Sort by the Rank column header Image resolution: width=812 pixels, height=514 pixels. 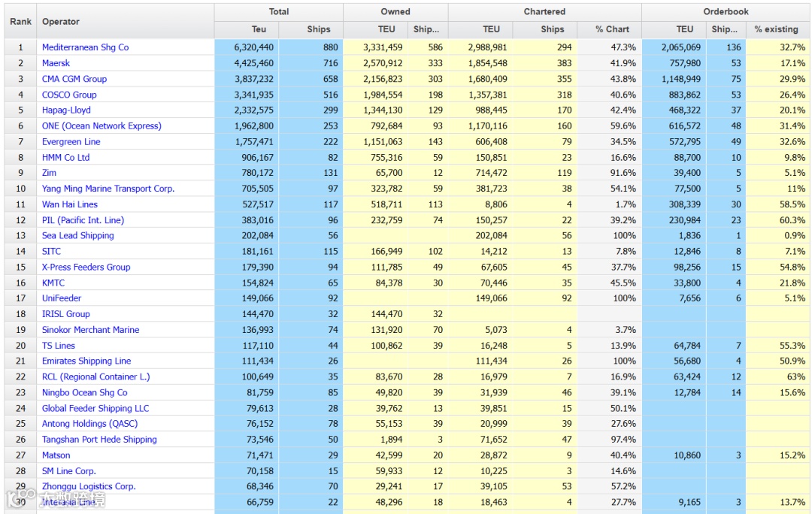click(21, 21)
